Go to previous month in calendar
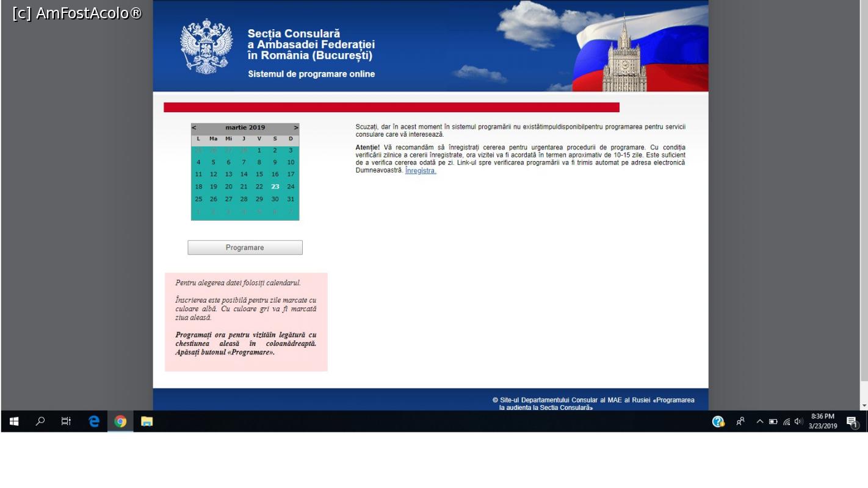The width and height of the screenshot is (868, 488). (x=194, y=127)
